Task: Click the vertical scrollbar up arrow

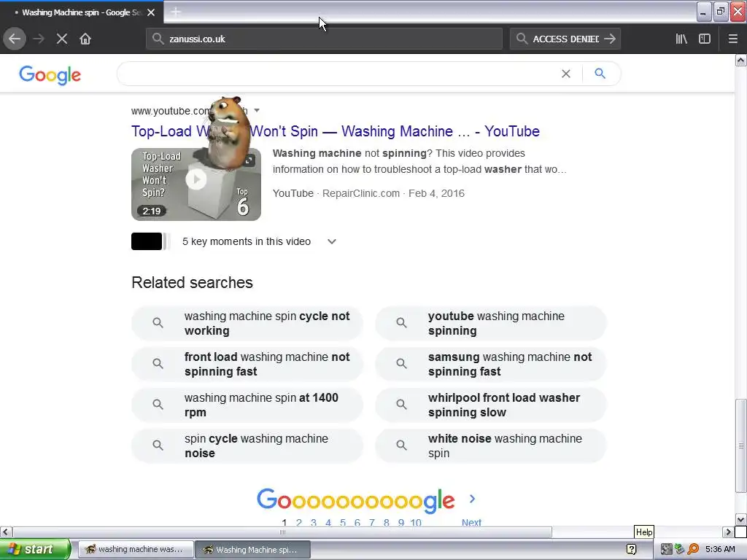Action: 741,60
